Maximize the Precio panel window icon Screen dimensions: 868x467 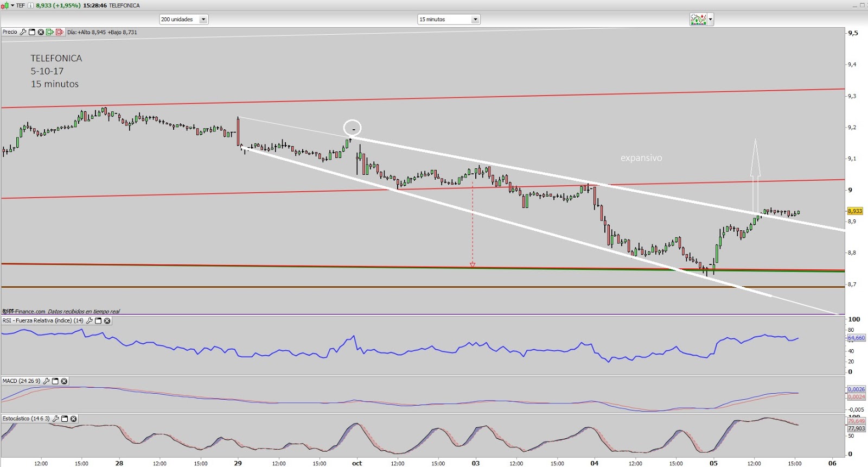coord(32,32)
